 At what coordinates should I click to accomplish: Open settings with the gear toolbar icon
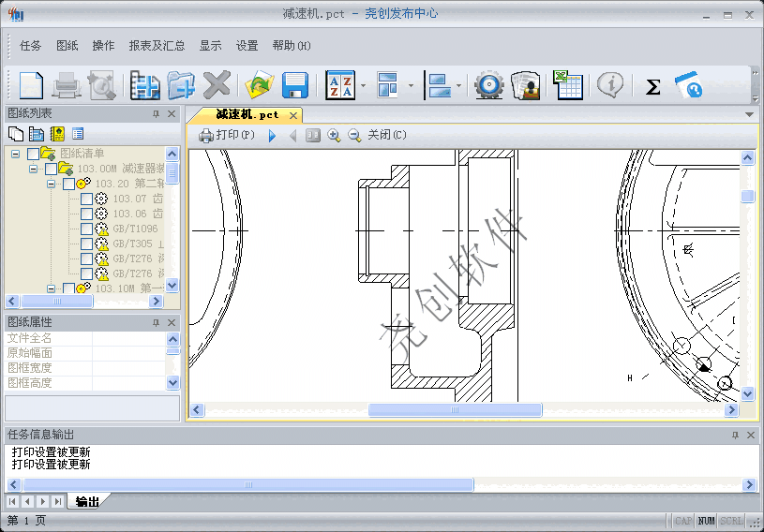(x=488, y=86)
